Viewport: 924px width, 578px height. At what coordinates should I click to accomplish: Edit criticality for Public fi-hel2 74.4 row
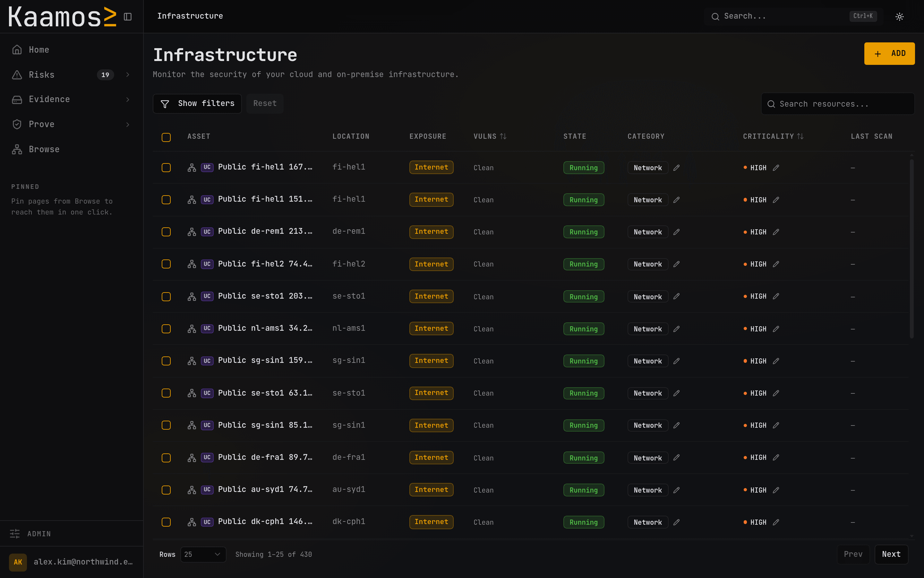coord(776,264)
